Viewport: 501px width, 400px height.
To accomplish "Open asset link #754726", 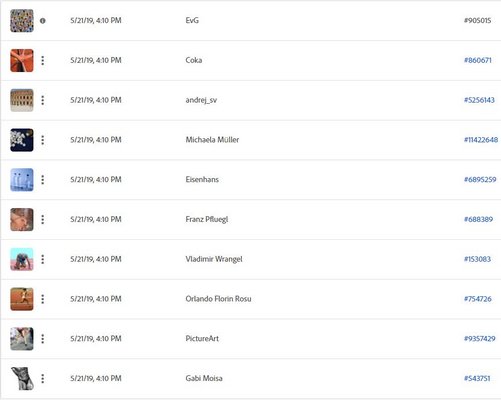I will [x=478, y=299].
